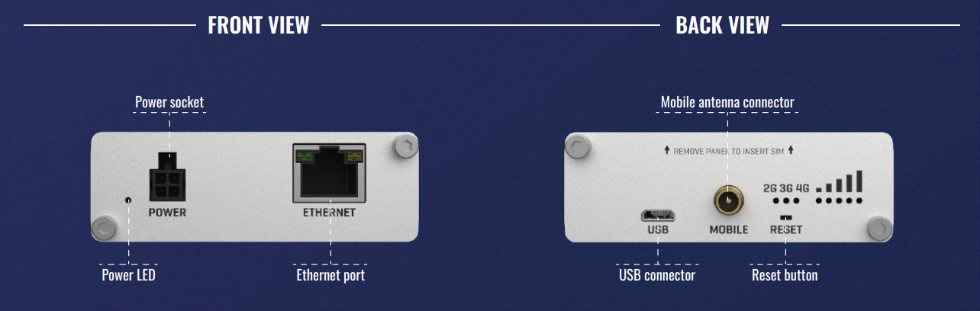Click the 4-pin power socket
Image resolution: width=980 pixels, height=311 pixels.
(167, 177)
